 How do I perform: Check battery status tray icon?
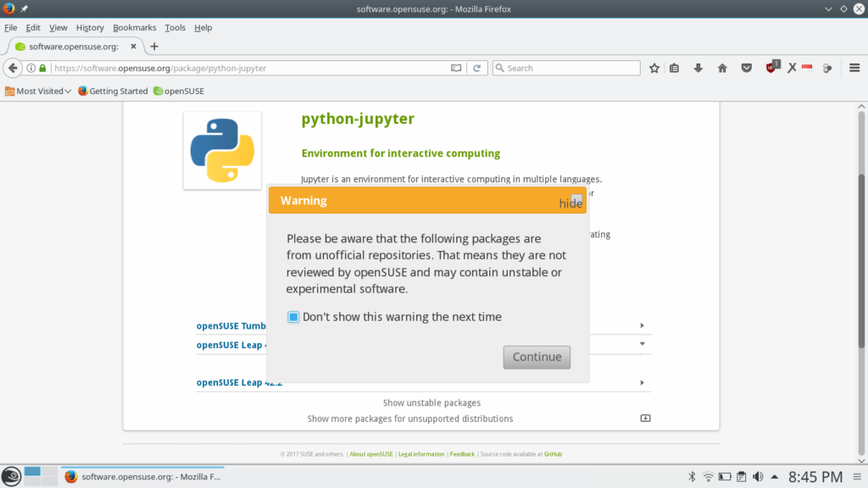[725, 476]
